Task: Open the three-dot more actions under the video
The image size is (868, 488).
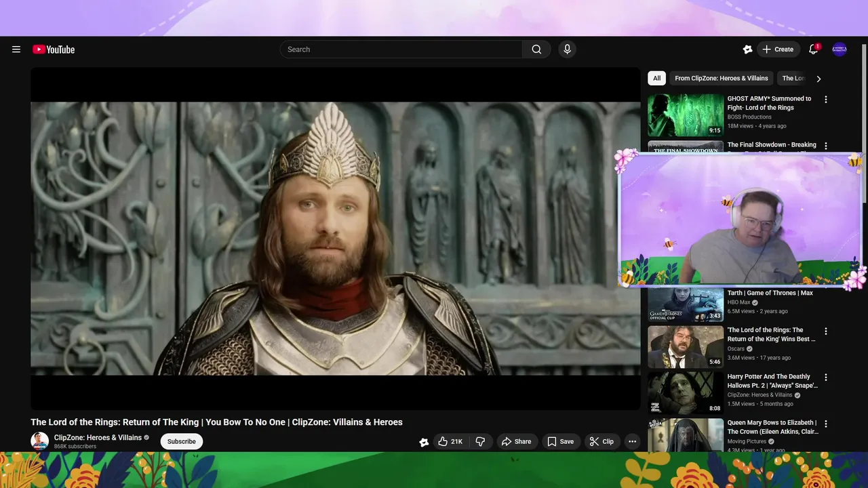Action: click(x=632, y=442)
